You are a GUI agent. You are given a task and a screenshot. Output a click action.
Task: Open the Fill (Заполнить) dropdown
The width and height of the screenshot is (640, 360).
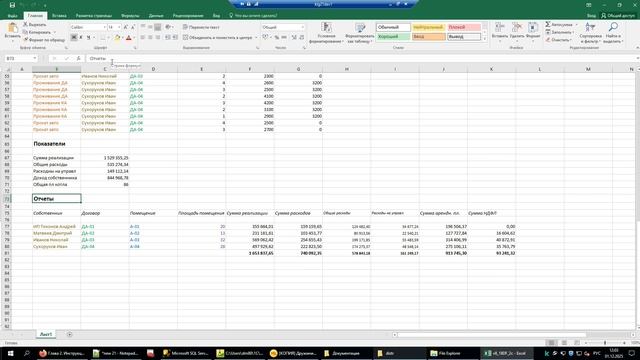tap(560, 32)
